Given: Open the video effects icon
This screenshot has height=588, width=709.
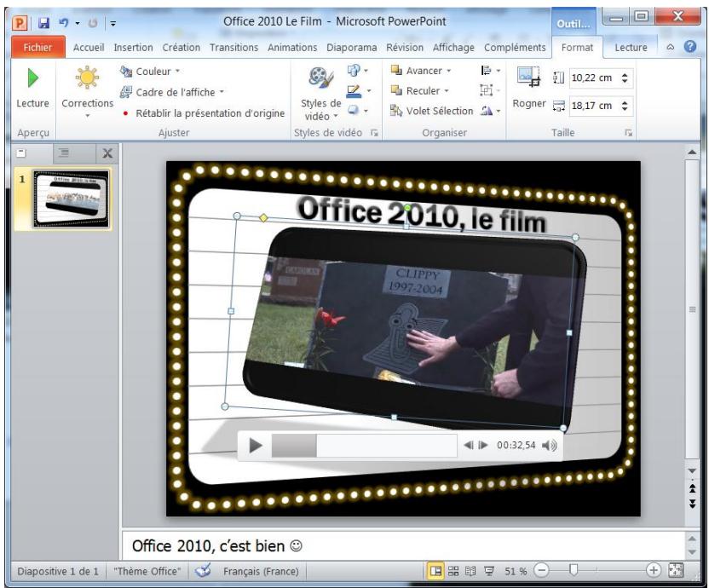Looking at the screenshot, I should (357, 111).
